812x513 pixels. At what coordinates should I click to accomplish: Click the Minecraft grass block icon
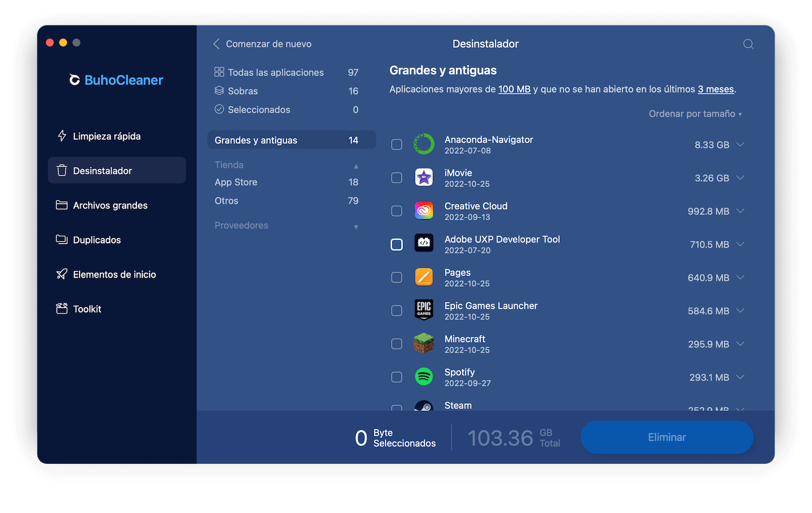pyautogui.click(x=424, y=344)
